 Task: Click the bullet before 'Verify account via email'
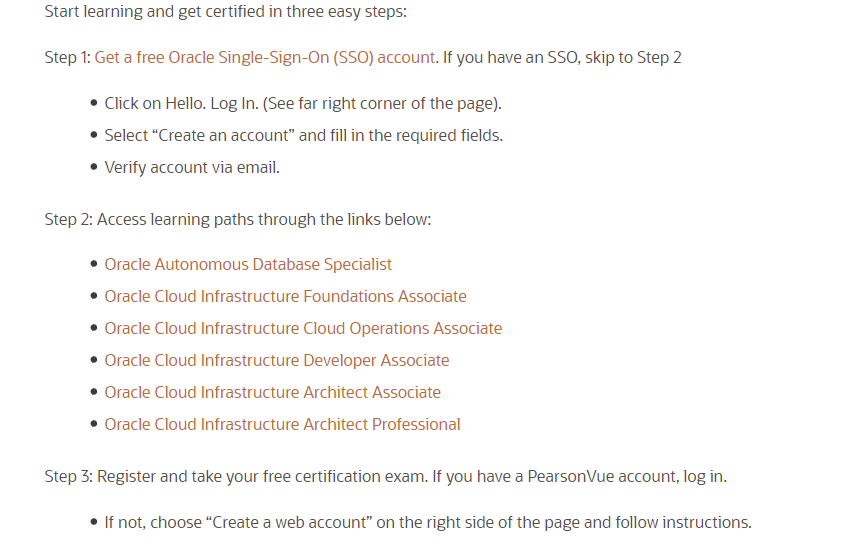click(x=94, y=167)
